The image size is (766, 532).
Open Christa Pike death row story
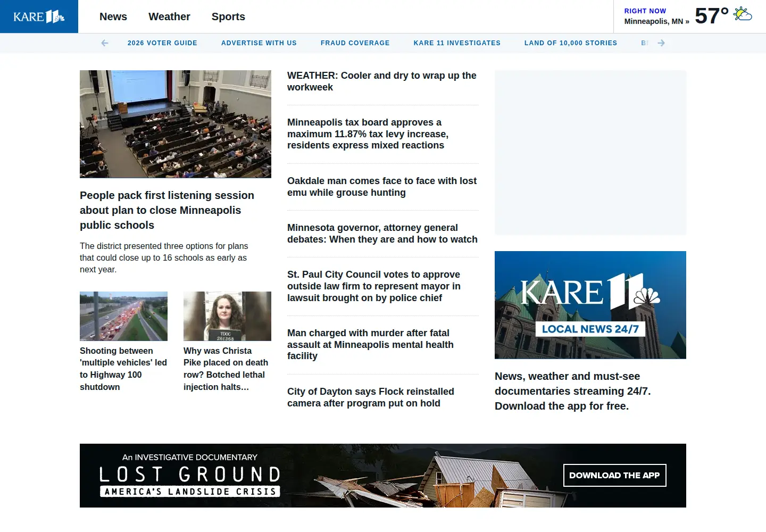pos(226,369)
